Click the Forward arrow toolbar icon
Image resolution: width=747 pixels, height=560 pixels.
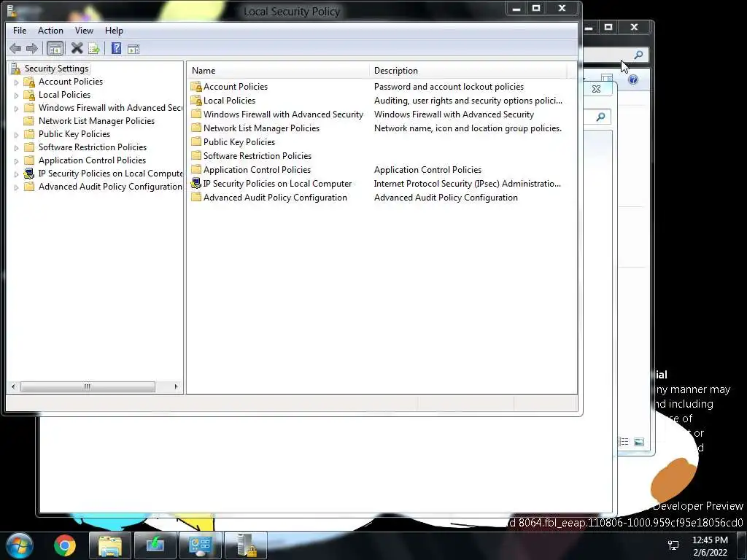[32, 49]
